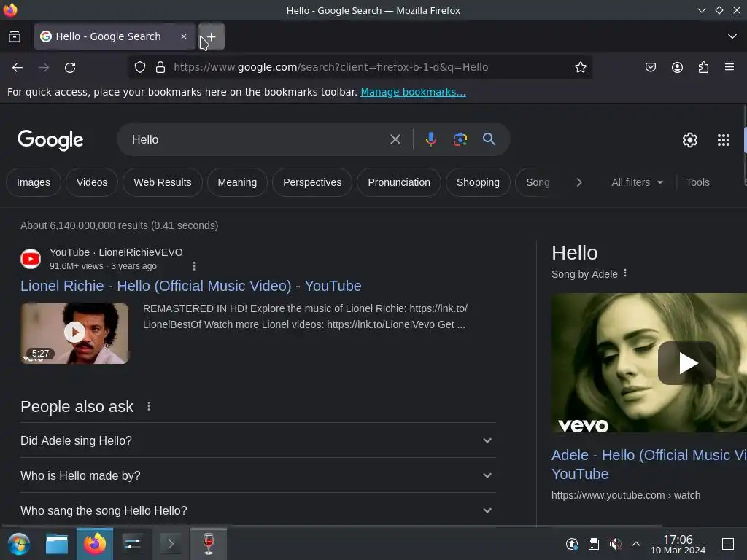The width and height of the screenshot is (747, 560).
Task: Click the show desktop button
Action: [x=728, y=544]
